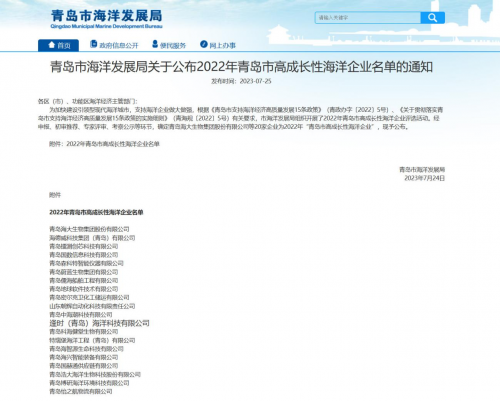Click the document icon beside 政府信息公开
Image resolution: width=500 pixels, height=401 pixels.
pyautogui.click(x=94, y=44)
